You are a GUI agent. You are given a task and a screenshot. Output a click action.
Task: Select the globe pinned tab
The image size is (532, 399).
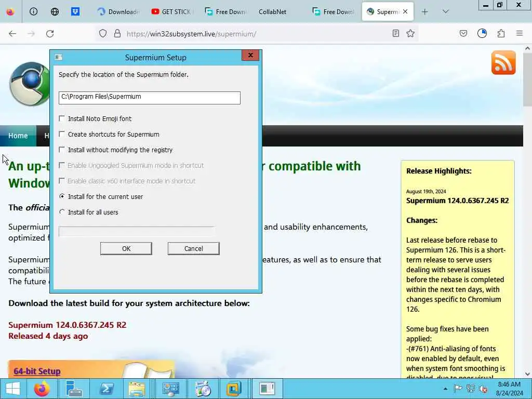coord(54,11)
